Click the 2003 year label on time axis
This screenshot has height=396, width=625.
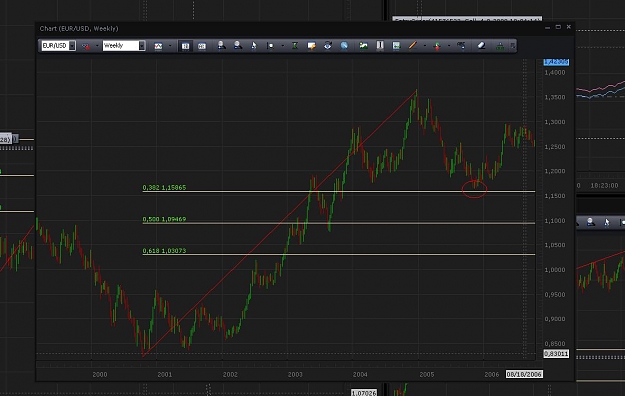(x=295, y=374)
